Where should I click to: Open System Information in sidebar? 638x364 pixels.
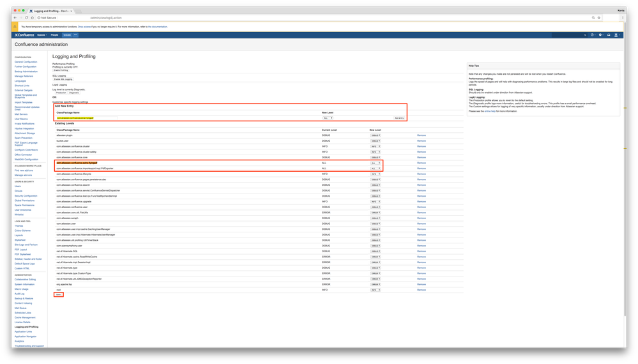click(x=24, y=284)
